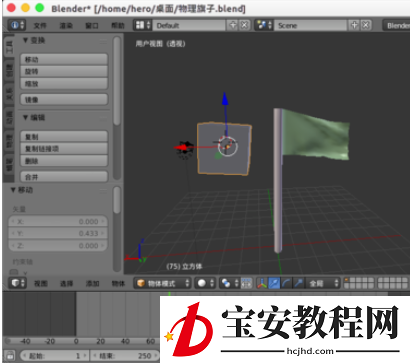This screenshot has height=363, width=410.
Task: Click the vector Z 0.000 field
Action: [58, 246]
